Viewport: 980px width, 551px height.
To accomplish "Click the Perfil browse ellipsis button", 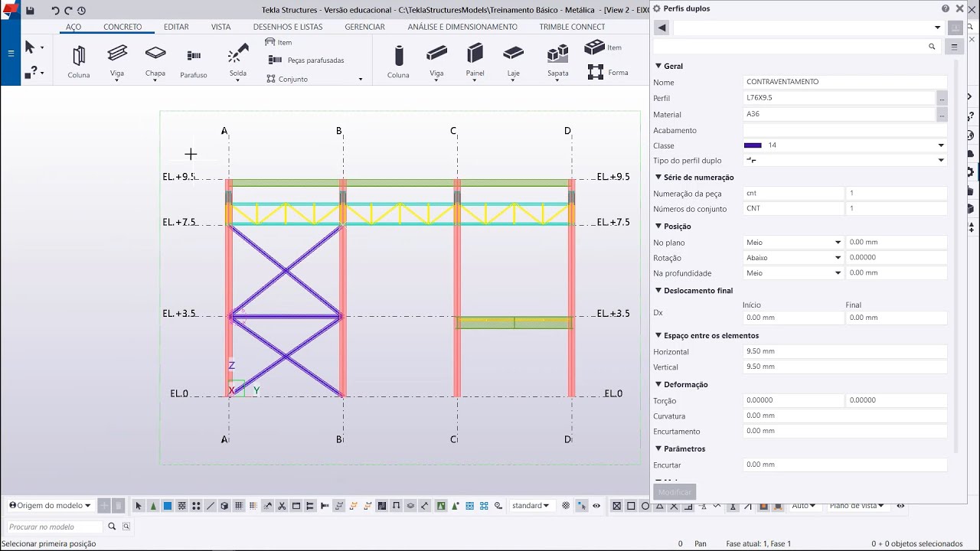I will click(x=942, y=99).
